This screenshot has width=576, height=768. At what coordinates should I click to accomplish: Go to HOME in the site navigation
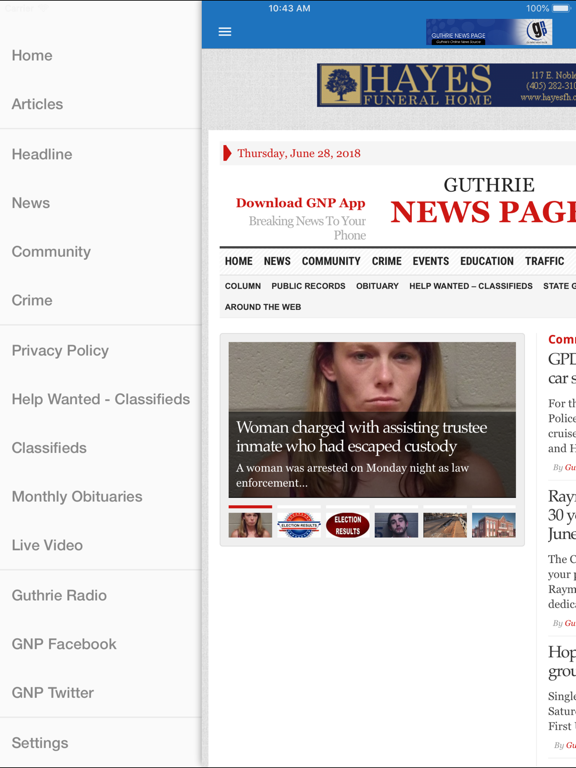(x=239, y=261)
